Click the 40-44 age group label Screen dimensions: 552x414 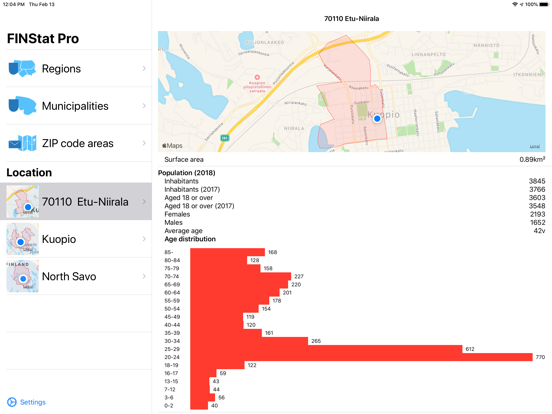(x=172, y=325)
